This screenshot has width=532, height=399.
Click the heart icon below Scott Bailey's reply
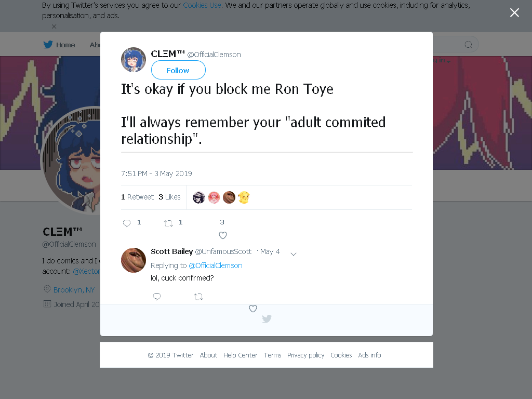click(x=253, y=309)
